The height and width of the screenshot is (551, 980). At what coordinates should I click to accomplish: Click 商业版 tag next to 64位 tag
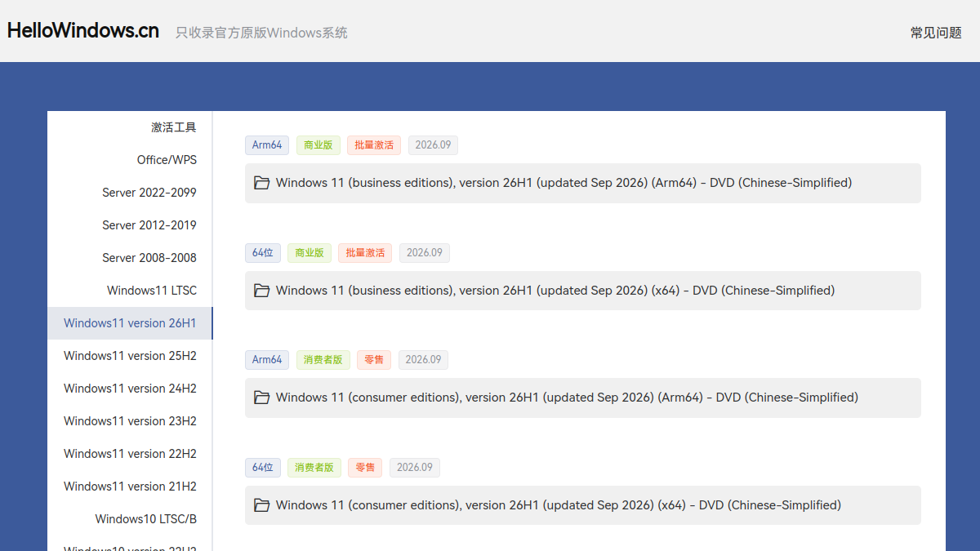[x=310, y=253]
